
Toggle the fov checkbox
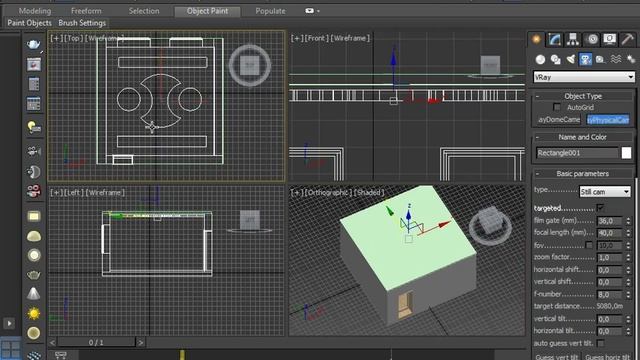pyautogui.click(x=589, y=245)
